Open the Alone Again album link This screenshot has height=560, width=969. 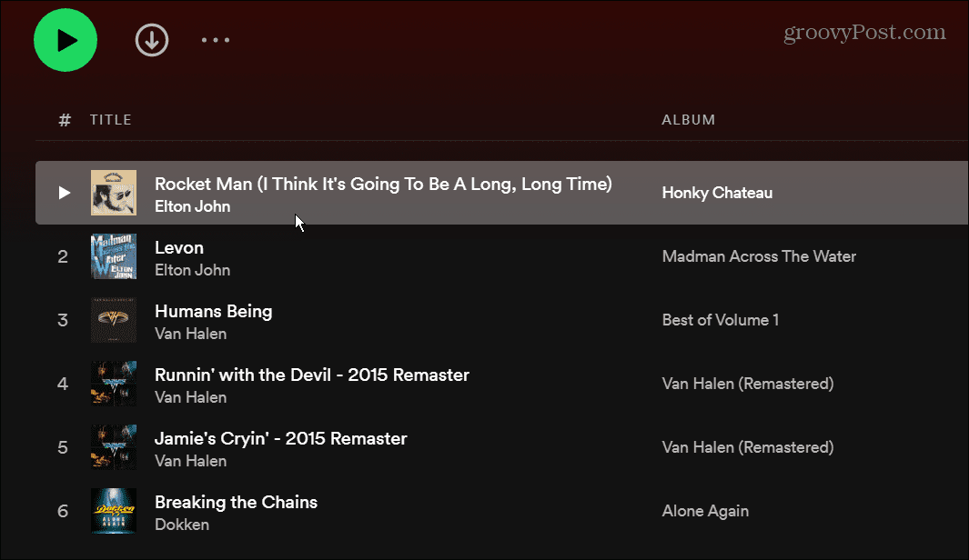pos(705,511)
